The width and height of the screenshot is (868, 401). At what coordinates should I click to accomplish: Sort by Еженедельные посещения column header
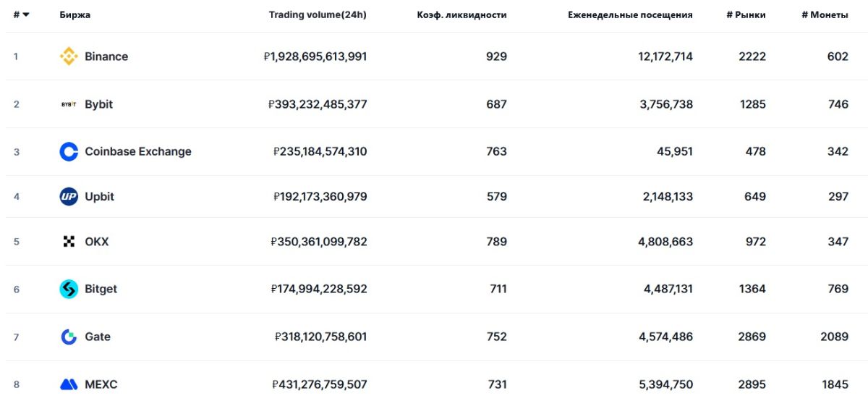630,15
